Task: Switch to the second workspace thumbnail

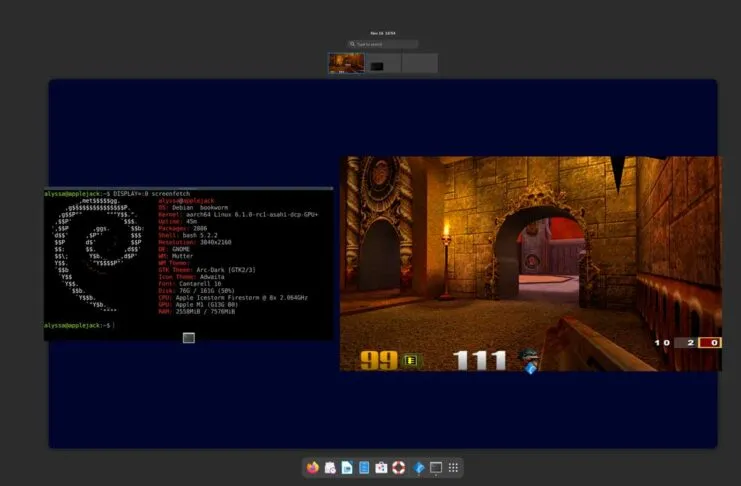Action: pos(383,63)
